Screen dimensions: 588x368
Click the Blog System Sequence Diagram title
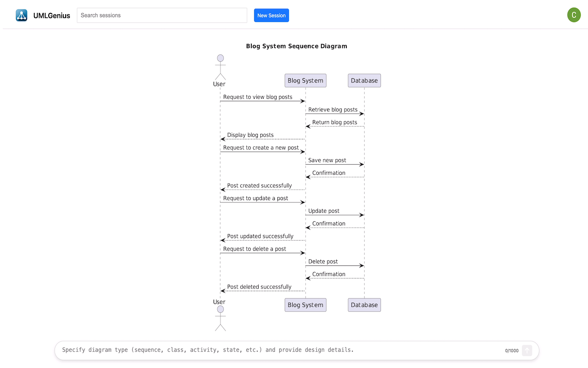click(x=297, y=46)
